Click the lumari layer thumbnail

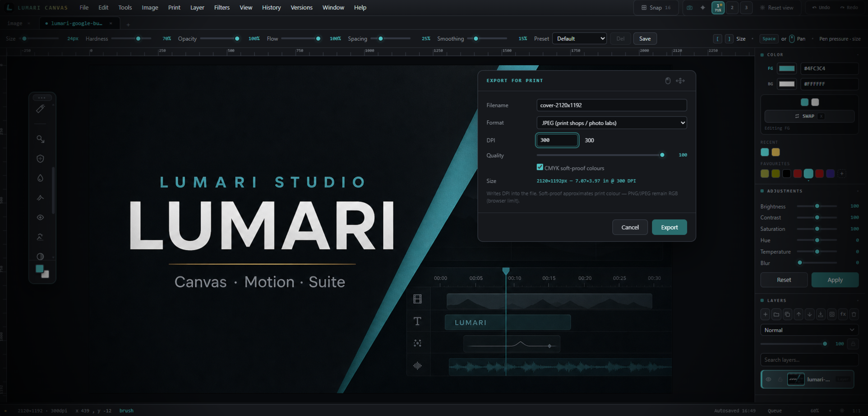pyautogui.click(x=795, y=379)
